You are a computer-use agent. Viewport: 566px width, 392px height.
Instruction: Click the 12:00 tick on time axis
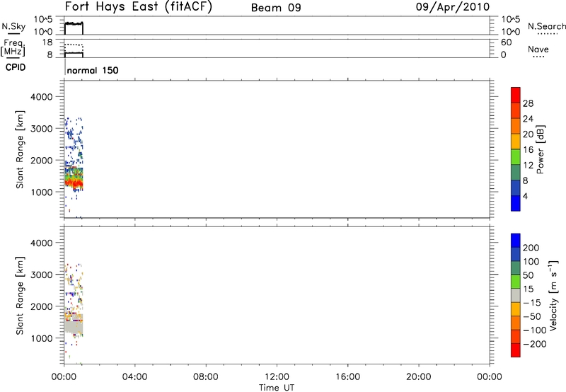(277, 376)
